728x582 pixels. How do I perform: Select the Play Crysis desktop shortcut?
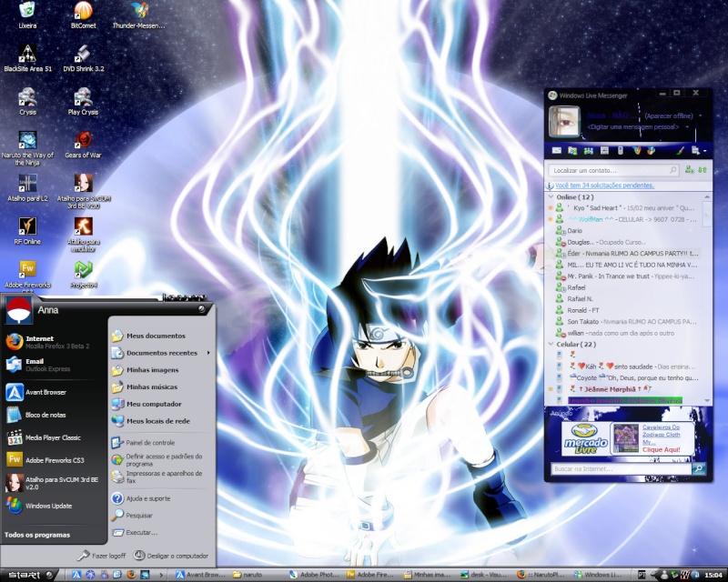click(x=83, y=101)
